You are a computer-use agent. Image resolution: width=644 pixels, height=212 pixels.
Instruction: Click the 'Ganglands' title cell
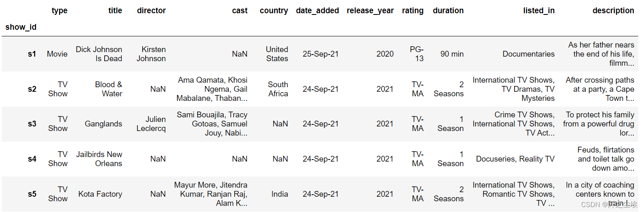tap(103, 124)
